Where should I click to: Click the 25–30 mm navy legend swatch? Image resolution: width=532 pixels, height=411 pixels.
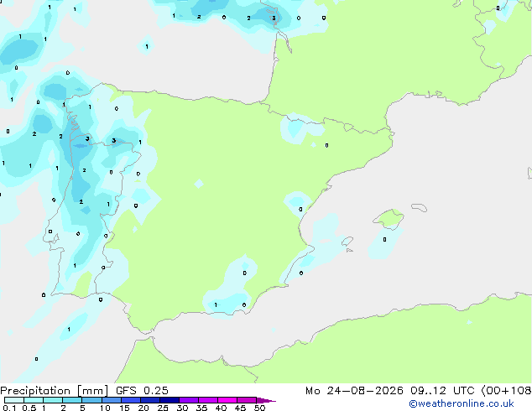(170, 400)
